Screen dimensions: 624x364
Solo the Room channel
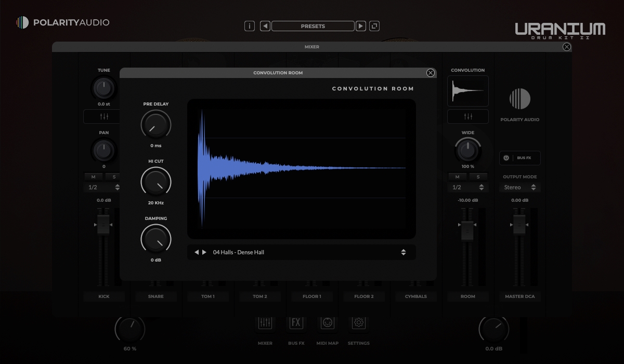tap(478, 177)
